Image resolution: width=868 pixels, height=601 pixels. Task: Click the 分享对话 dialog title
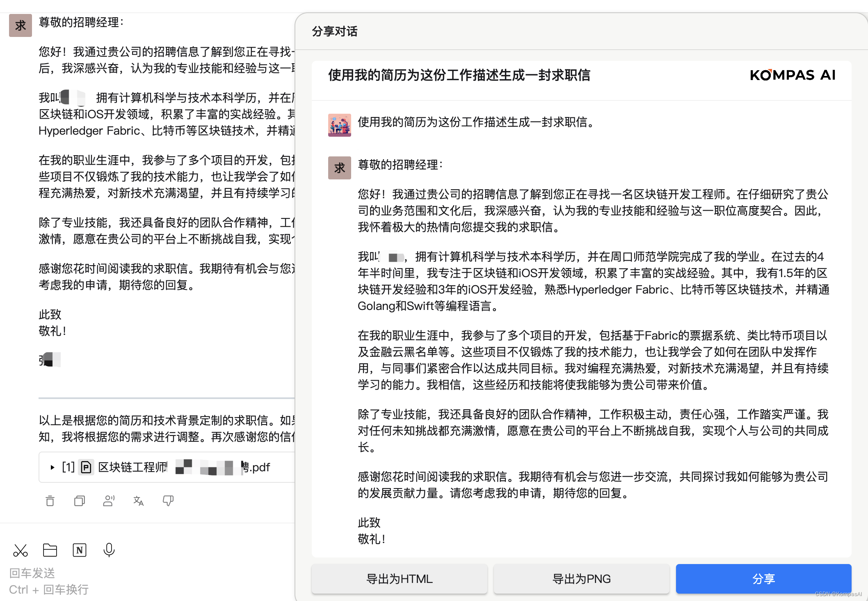click(x=334, y=32)
